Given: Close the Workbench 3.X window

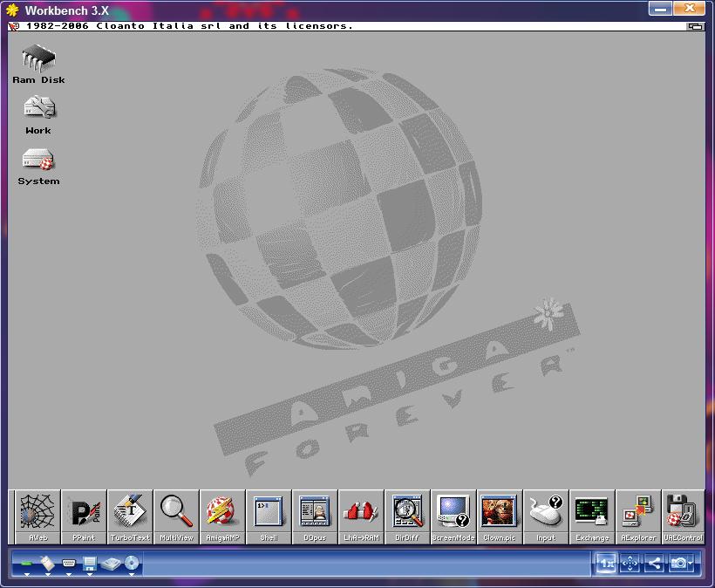Looking at the screenshot, I should [x=690, y=9].
